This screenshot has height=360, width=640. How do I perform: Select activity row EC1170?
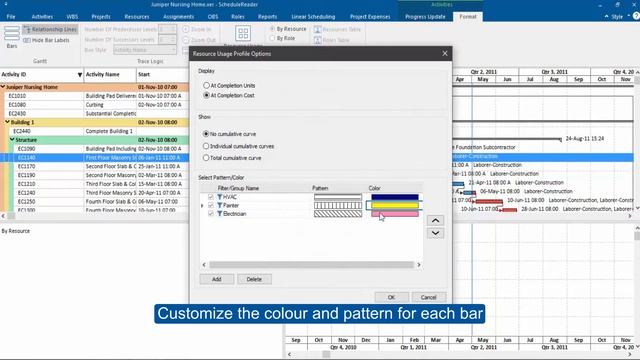point(94,166)
